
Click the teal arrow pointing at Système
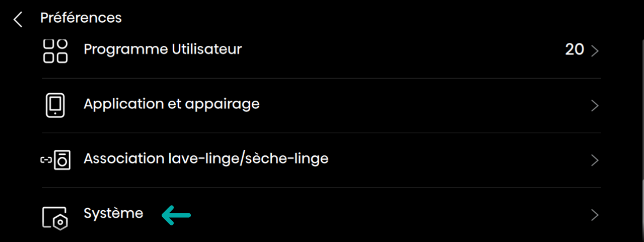coord(176,215)
